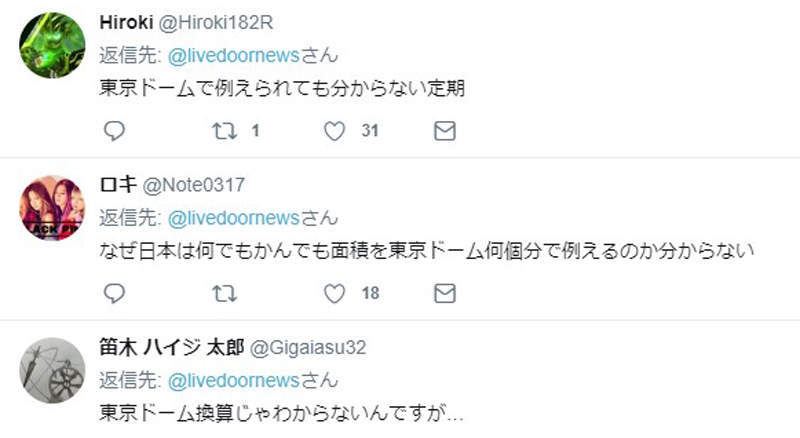Open Hiroki's profile avatar
This screenshot has height=438, width=800.
coord(53,45)
